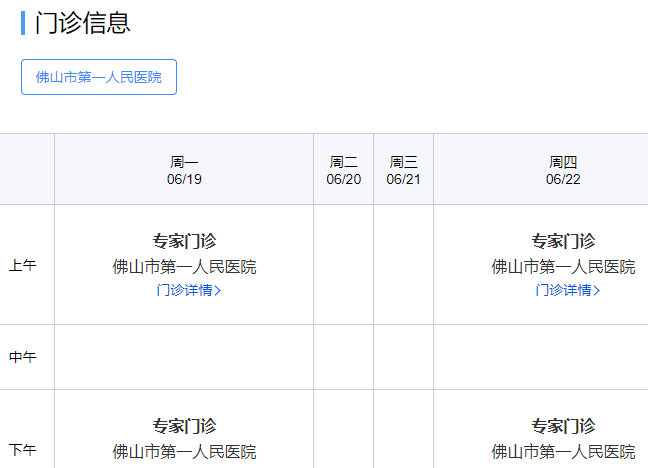Click the 门诊信息 section heading
This screenshot has width=648, height=468.
click(83, 23)
